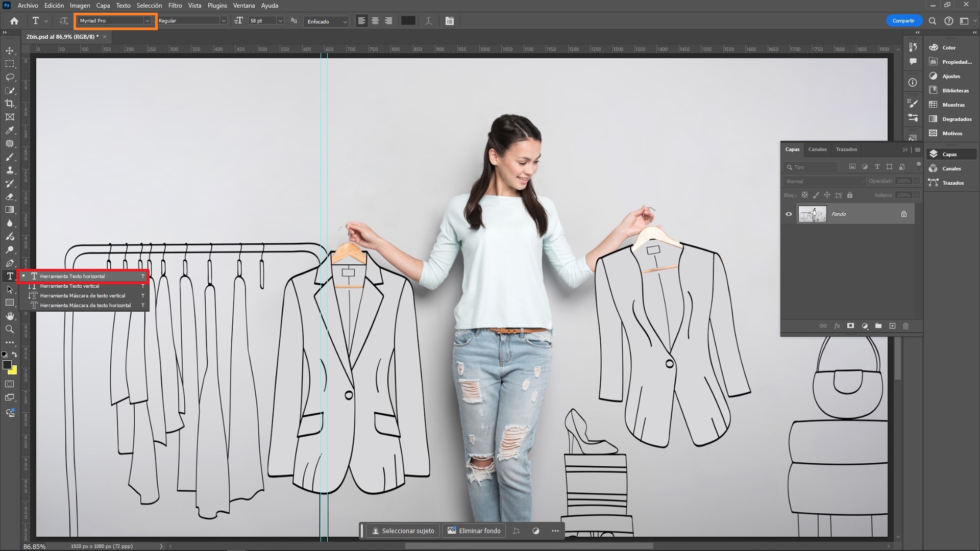Choose Herramienta Texto vertical
The width and height of the screenshot is (980, 551).
[84, 286]
